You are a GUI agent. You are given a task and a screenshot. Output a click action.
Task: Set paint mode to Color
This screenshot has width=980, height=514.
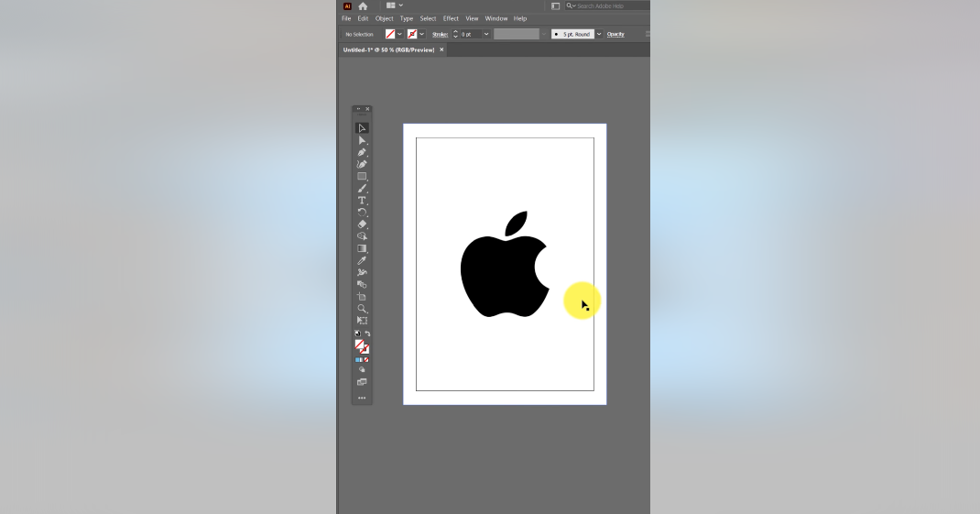click(x=357, y=360)
